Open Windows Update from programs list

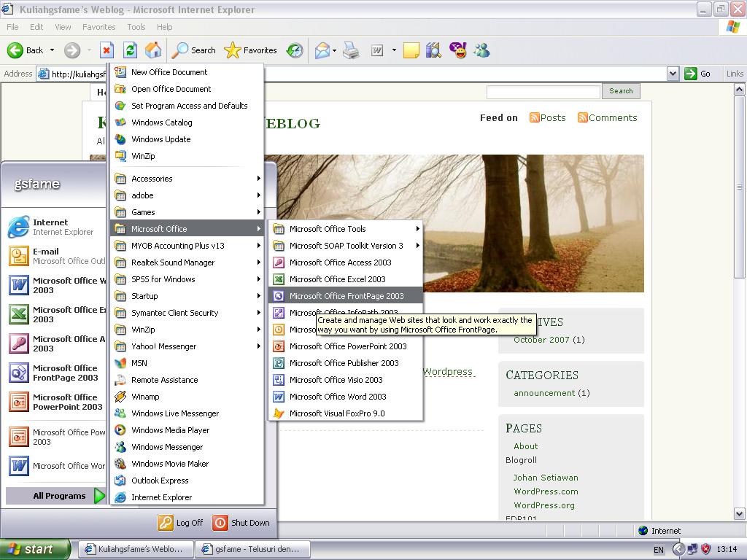click(187, 139)
